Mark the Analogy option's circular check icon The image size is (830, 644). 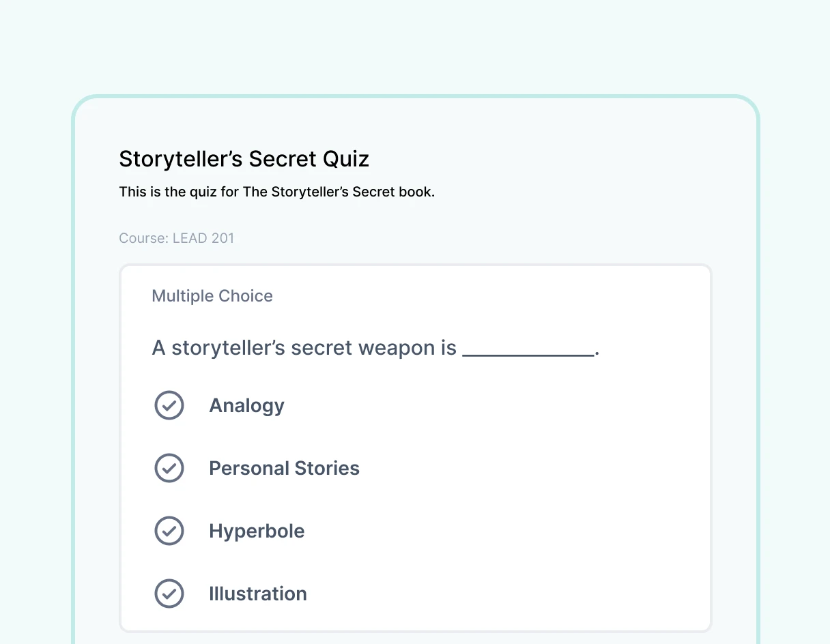point(169,405)
